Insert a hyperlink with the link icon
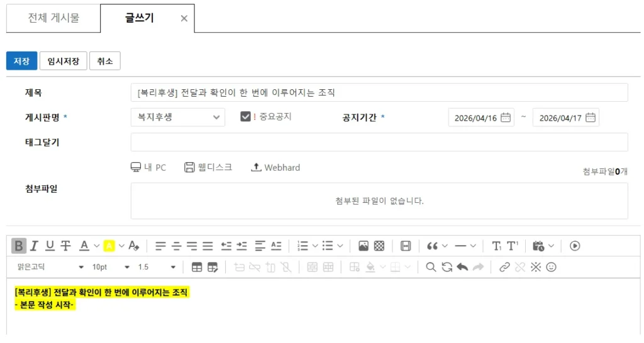Image resolution: width=644 pixels, height=343 pixels. [504, 267]
